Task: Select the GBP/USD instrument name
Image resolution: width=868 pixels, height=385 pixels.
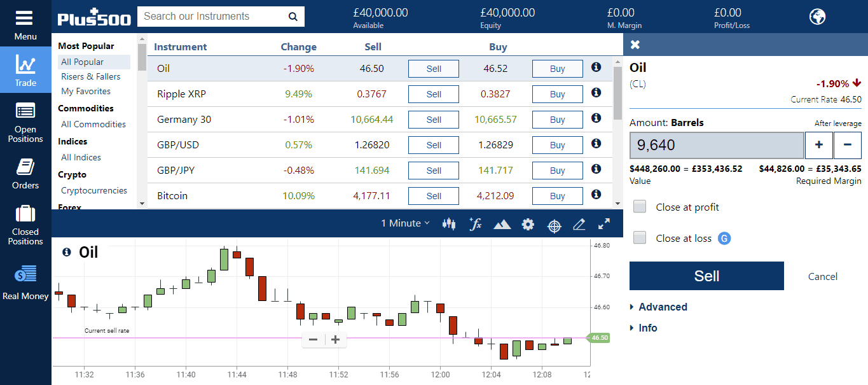Action: [x=178, y=145]
